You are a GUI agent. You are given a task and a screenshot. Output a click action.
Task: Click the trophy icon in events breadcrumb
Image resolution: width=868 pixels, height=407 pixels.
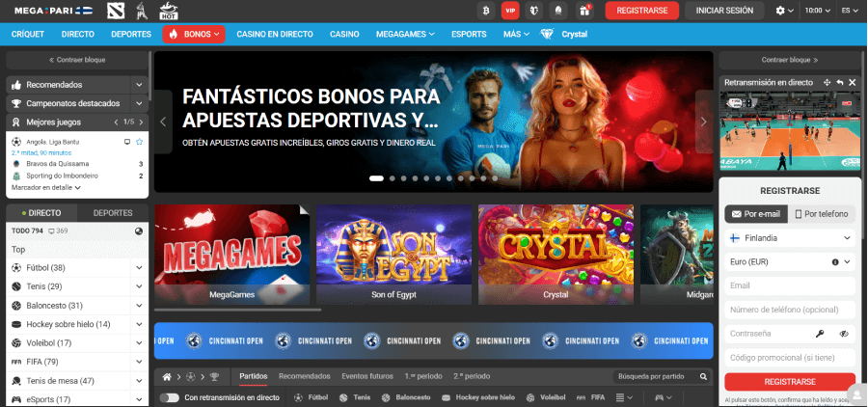(214, 376)
